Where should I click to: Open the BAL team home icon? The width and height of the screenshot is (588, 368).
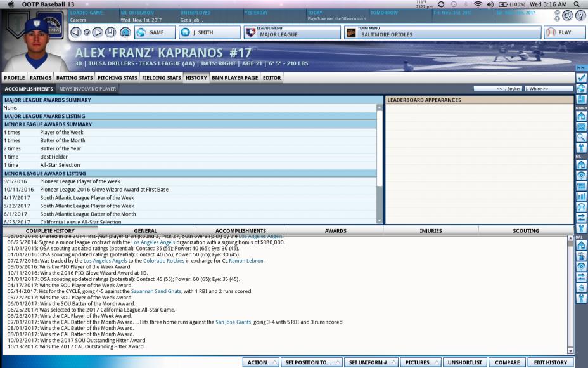581,245
